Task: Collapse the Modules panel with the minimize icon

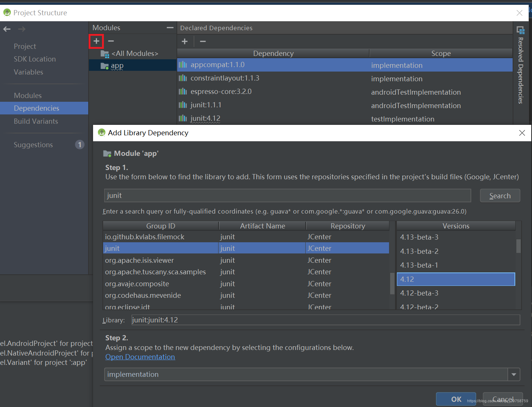Action: [x=170, y=28]
